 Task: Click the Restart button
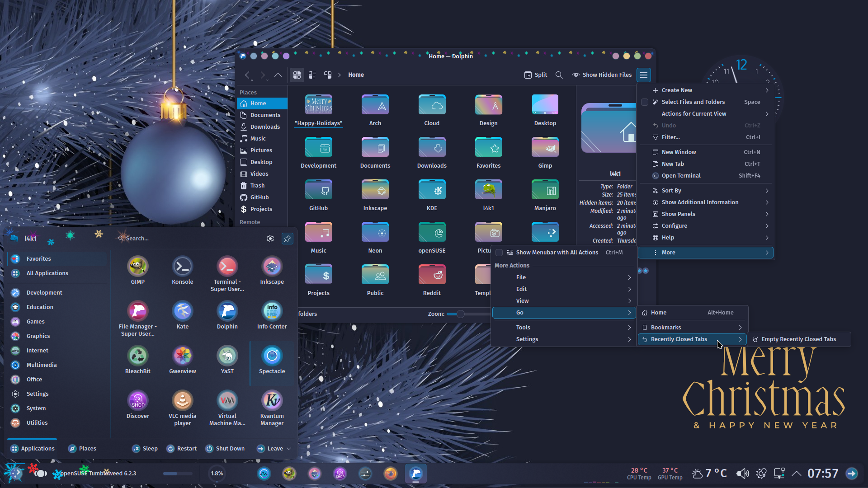tap(182, 449)
